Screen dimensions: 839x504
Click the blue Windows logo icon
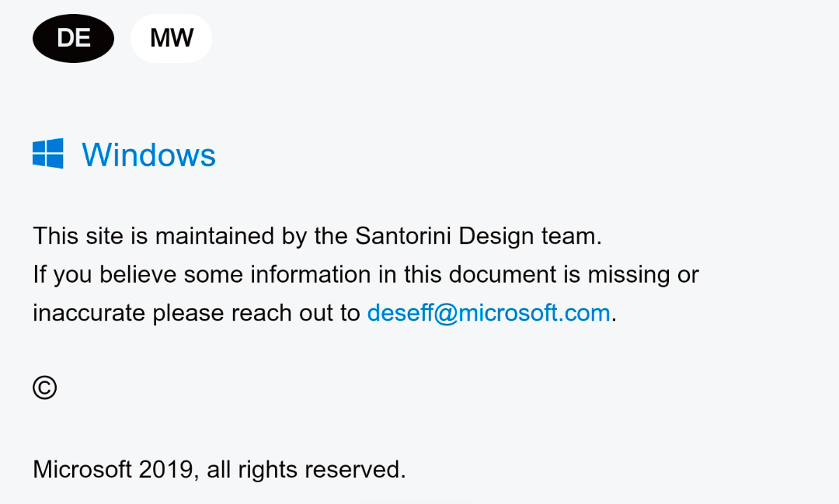pos(48,154)
